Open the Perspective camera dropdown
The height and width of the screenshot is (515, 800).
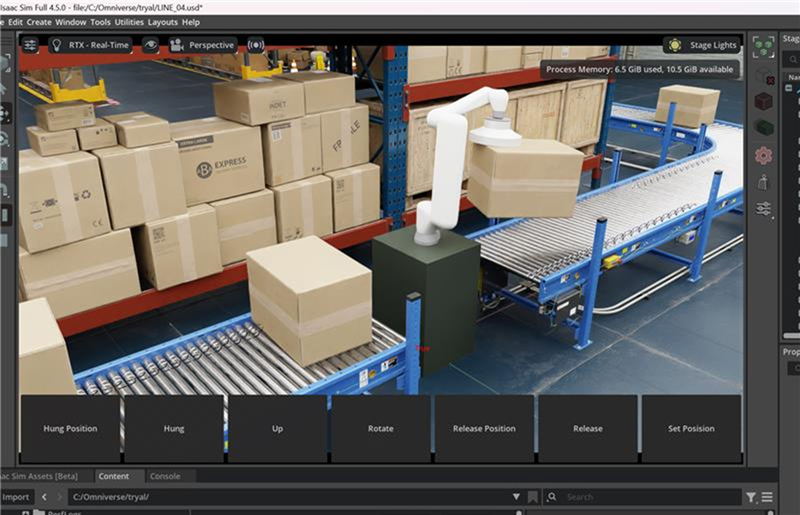click(201, 45)
